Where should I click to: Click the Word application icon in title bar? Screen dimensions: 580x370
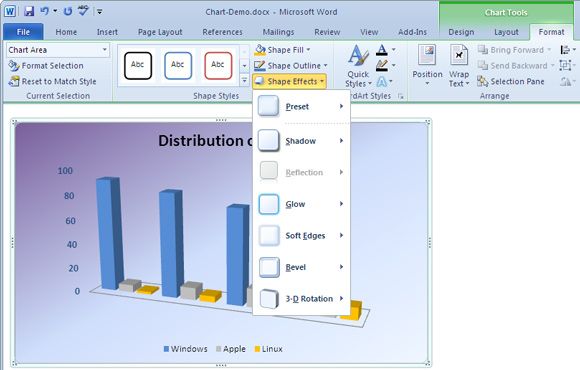(x=10, y=11)
